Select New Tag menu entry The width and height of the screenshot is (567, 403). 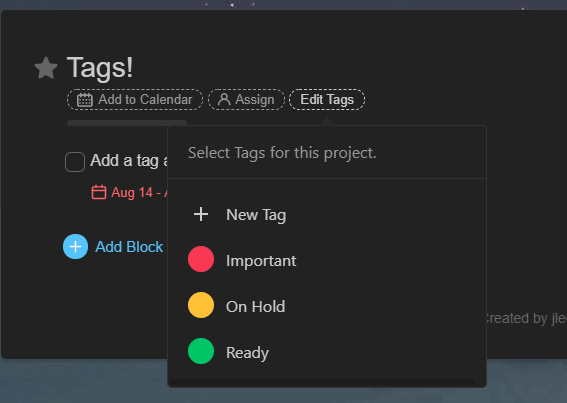pyautogui.click(x=327, y=215)
